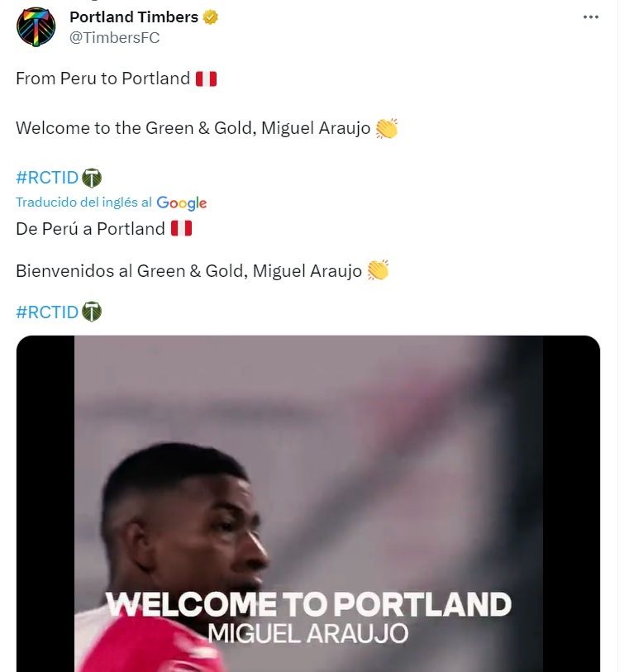Click the Peru flag emoji in English text

pos(206,79)
